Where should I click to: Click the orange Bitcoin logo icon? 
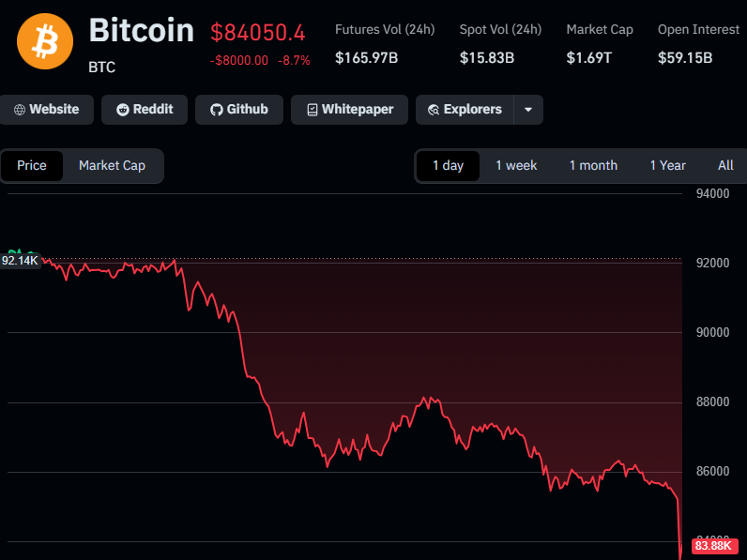tap(45, 41)
